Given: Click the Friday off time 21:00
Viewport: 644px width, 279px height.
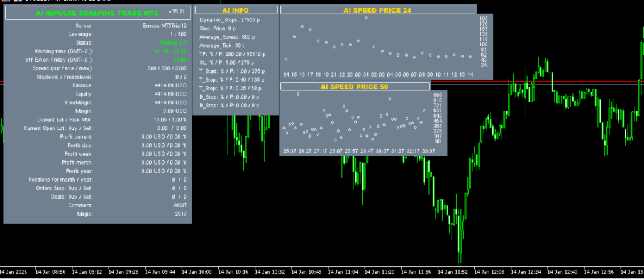Looking at the screenshot, I should click(180, 60).
